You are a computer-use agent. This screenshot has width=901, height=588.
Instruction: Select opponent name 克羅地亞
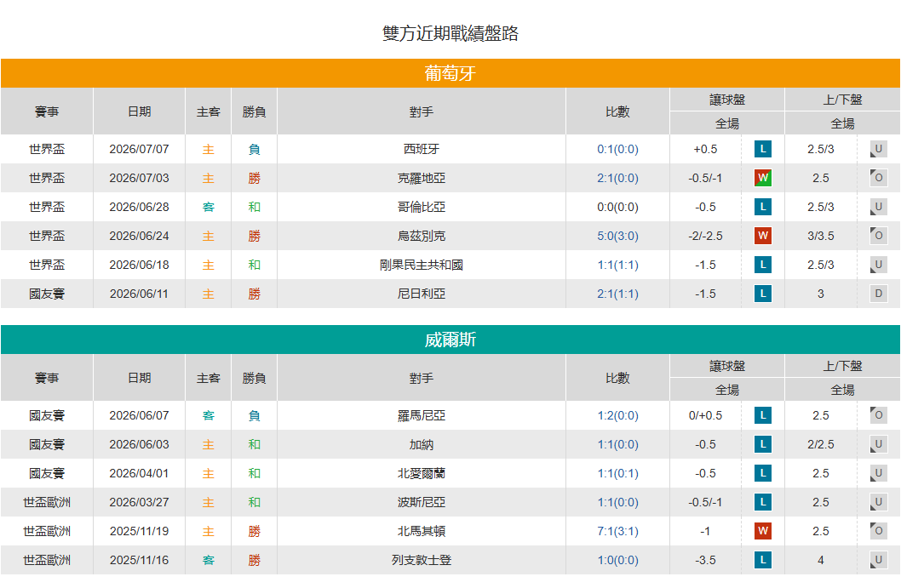(422, 178)
